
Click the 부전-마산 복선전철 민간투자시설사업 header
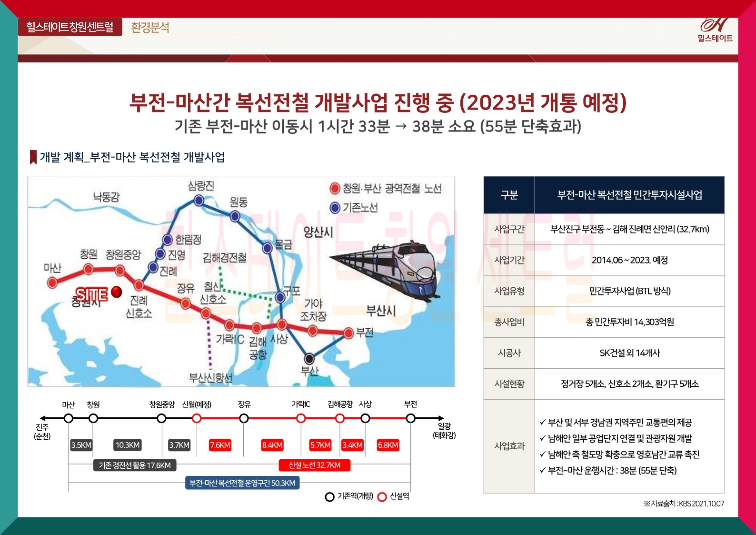tap(629, 195)
